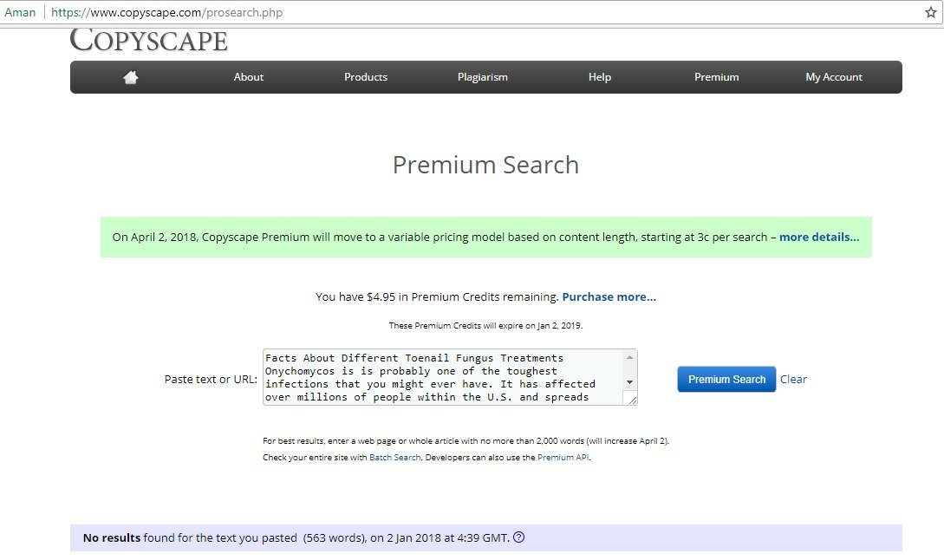The height and width of the screenshot is (560, 944).
Task: Open the Products menu
Action: tap(366, 77)
